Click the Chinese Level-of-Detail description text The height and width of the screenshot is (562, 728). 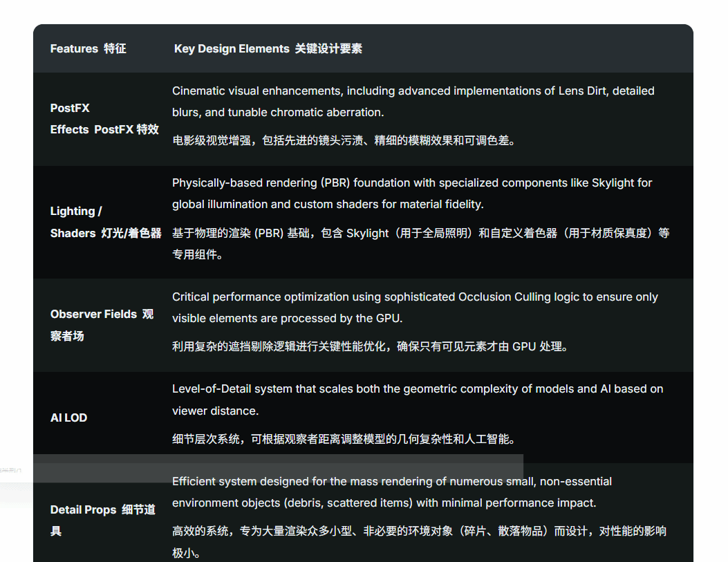(343, 438)
